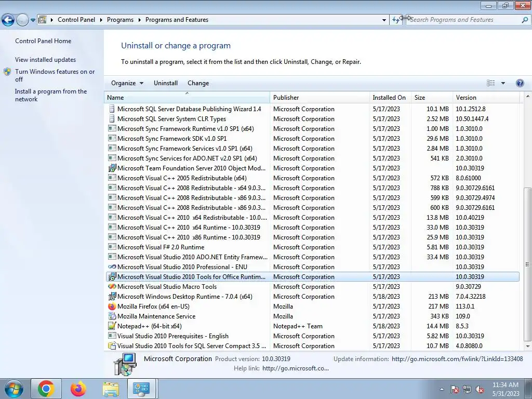Image resolution: width=532 pixels, height=399 pixels.
Task: Click the Control Panel icon in address bar
Action: tap(43, 20)
